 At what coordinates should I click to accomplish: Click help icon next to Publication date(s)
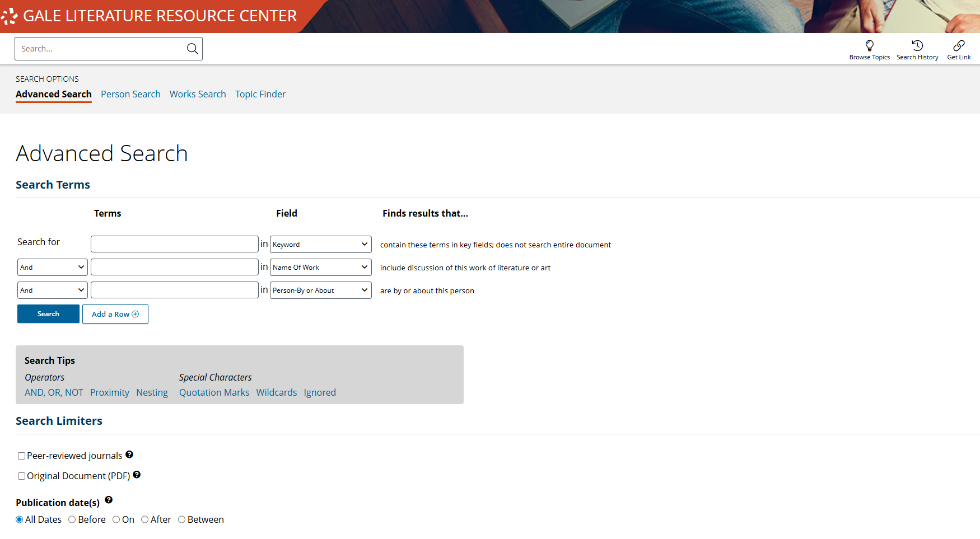pyautogui.click(x=109, y=500)
